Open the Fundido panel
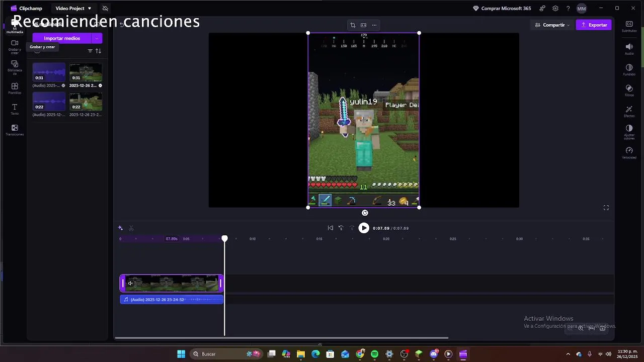This screenshot has width=644, height=362. click(629, 70)
